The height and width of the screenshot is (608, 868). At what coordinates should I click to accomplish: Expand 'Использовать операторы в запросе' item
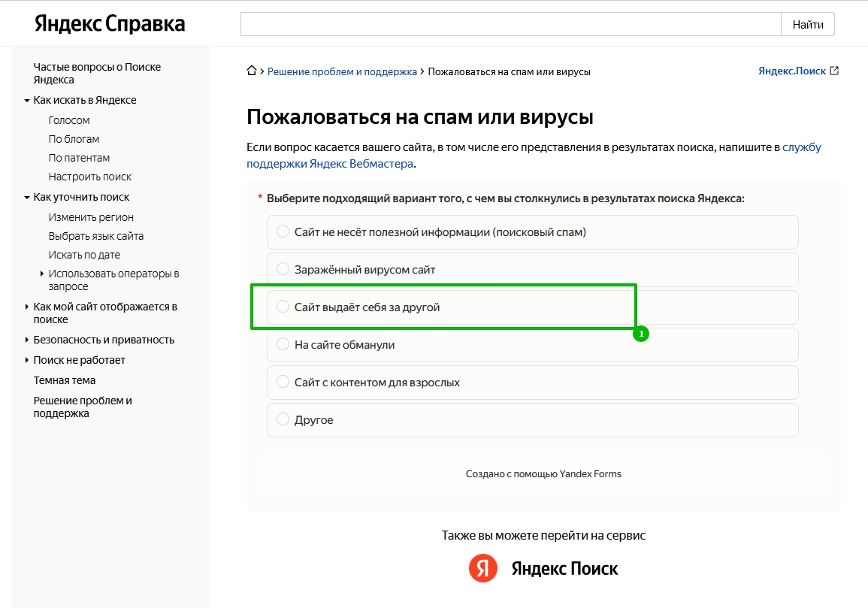(42, 274)
